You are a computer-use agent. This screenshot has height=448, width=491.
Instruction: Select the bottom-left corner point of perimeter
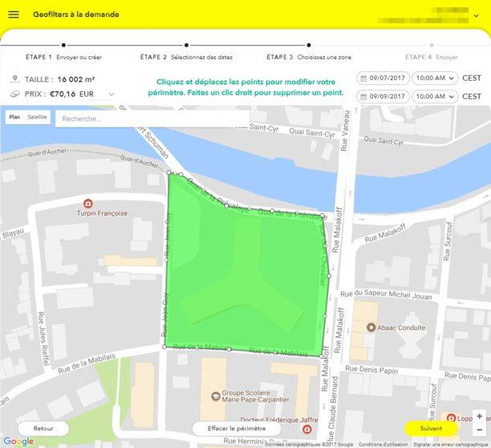click(x=164, y=347)
